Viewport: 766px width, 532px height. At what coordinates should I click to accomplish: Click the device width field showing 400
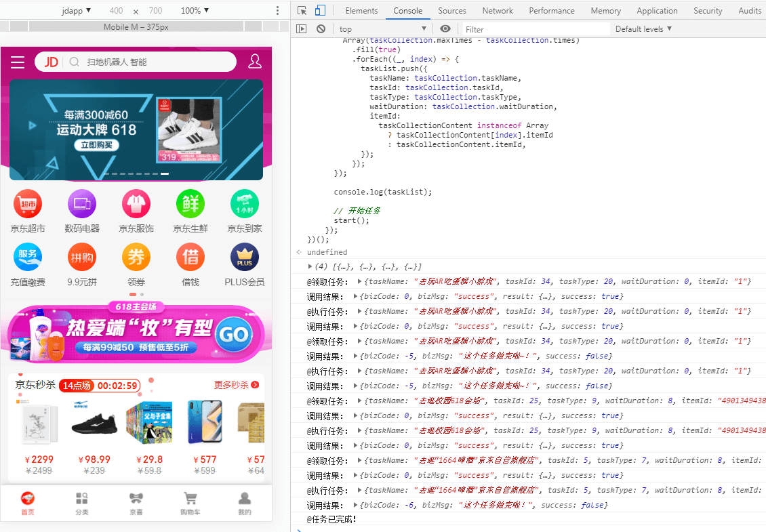(x=117, y=10)
